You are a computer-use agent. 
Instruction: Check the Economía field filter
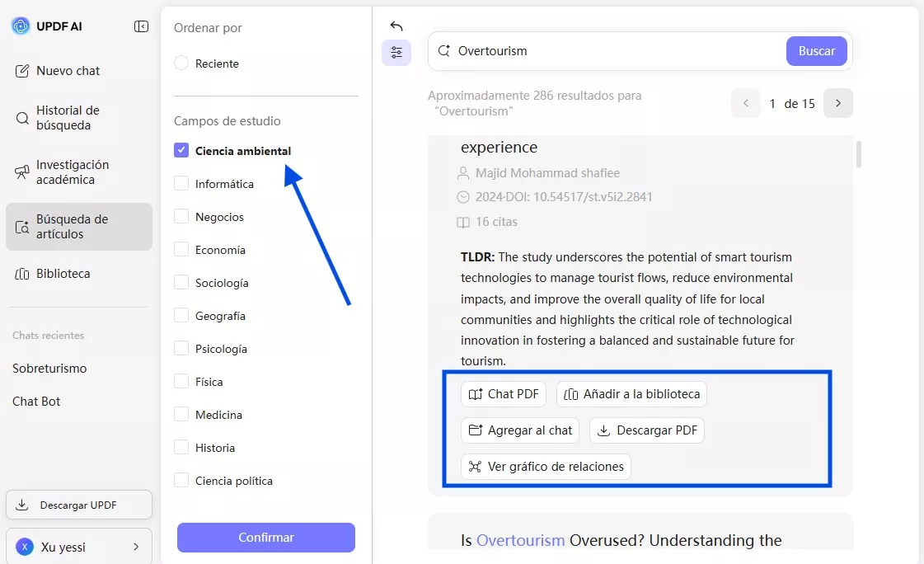click(x=181, y=250)
